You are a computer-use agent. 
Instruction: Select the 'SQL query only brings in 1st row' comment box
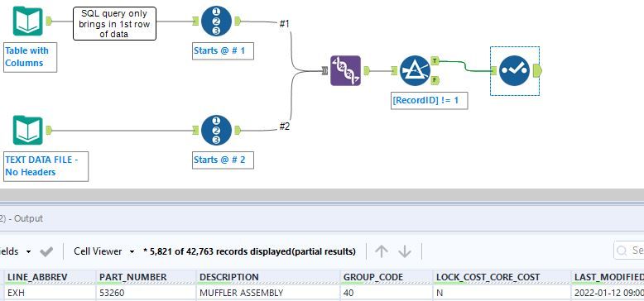pyautogui.click(x=114, y=23)
